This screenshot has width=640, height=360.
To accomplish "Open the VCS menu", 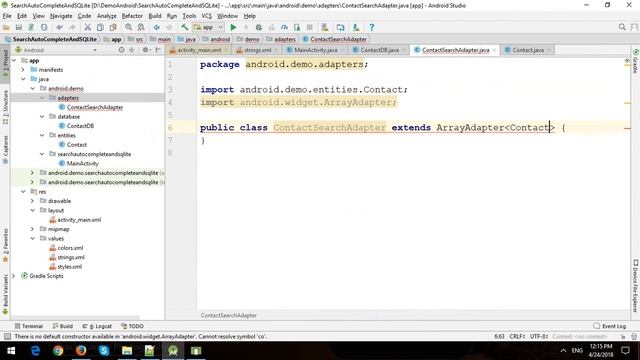I will tap(207, 16).
